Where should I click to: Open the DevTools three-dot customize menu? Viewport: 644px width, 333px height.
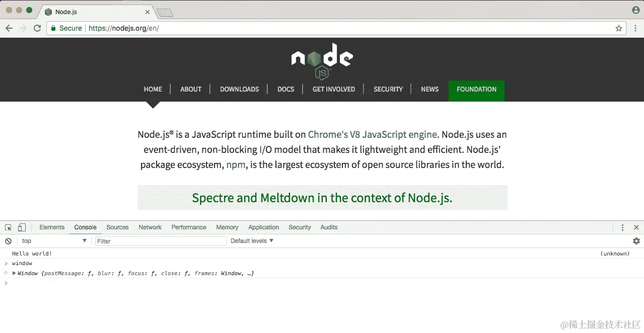[x=623, y=227]
